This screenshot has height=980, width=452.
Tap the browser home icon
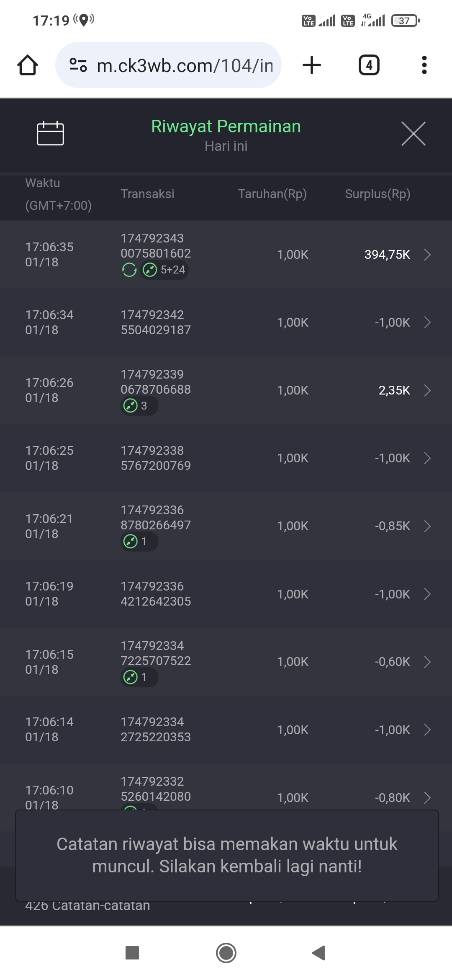pyautogui.click(x=28, y=65)
